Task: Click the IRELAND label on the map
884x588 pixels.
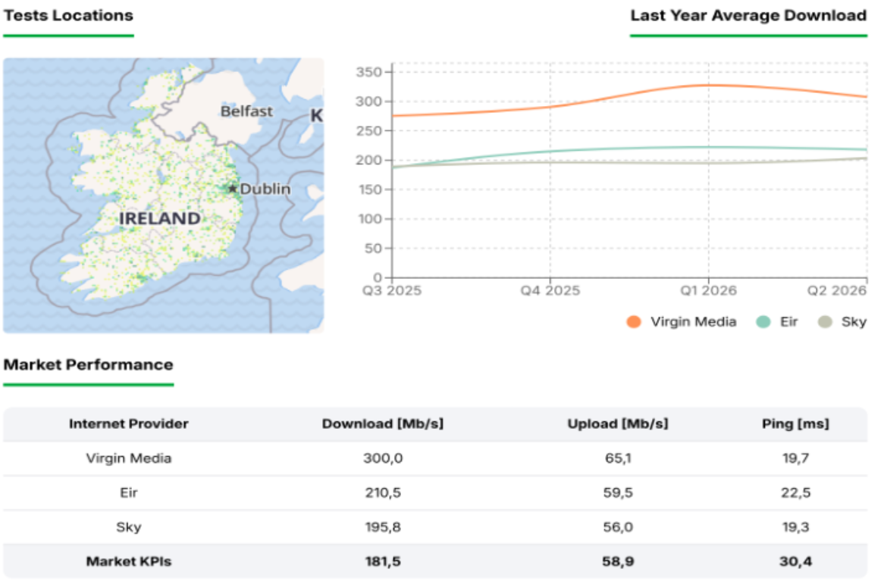Action: 159,218
